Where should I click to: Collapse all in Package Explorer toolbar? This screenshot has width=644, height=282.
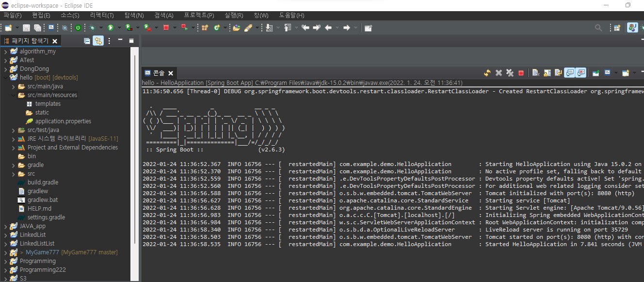87,41
